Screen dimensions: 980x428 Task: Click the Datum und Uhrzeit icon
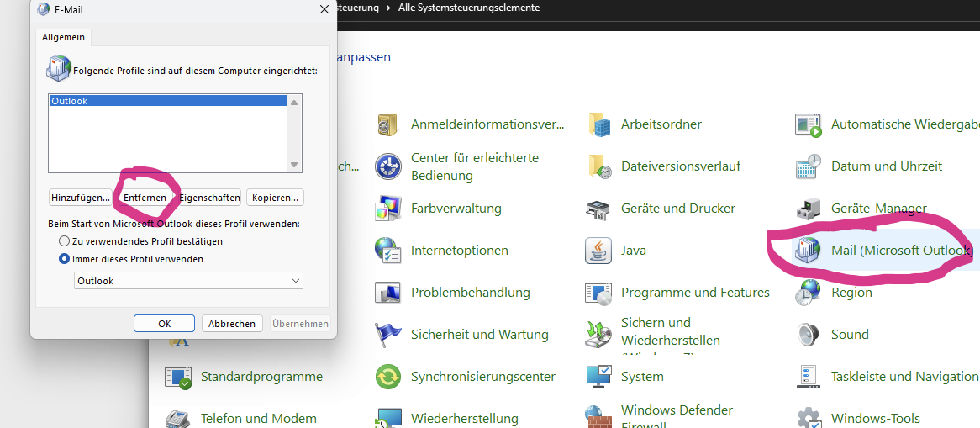[809, 166]
